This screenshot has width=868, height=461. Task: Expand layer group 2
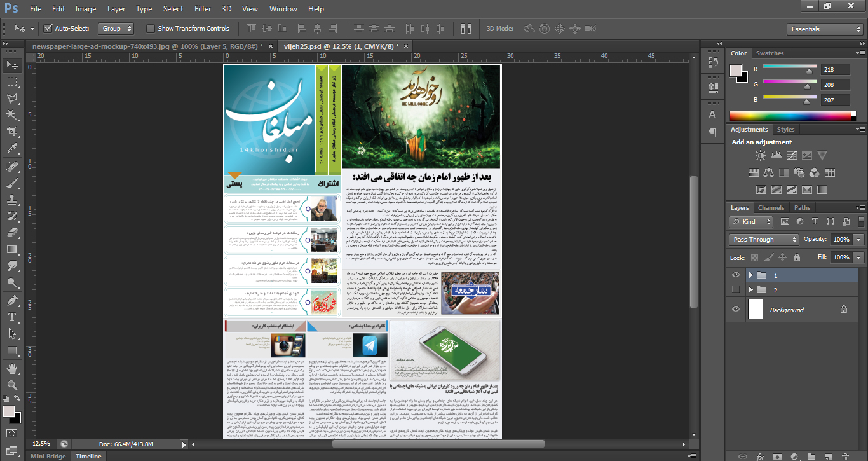[x=750, y=290]
